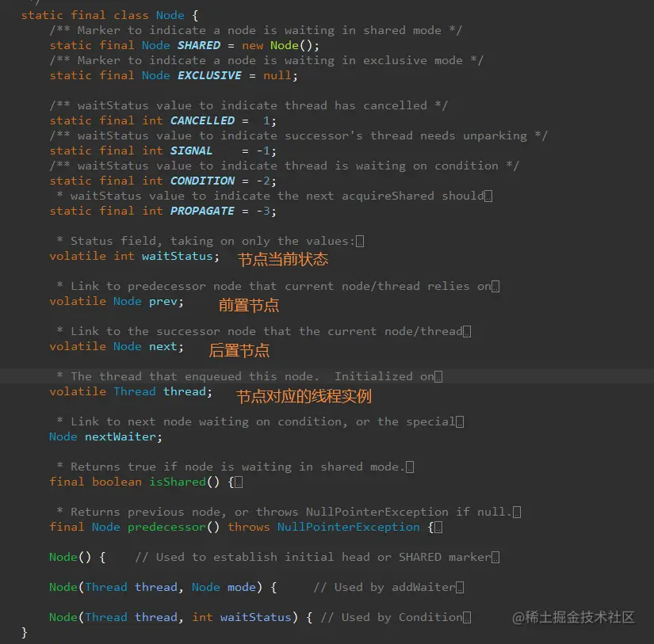654x644 pixels.
Task: Click the SIGNAL constant name
Action: (191, 151)
